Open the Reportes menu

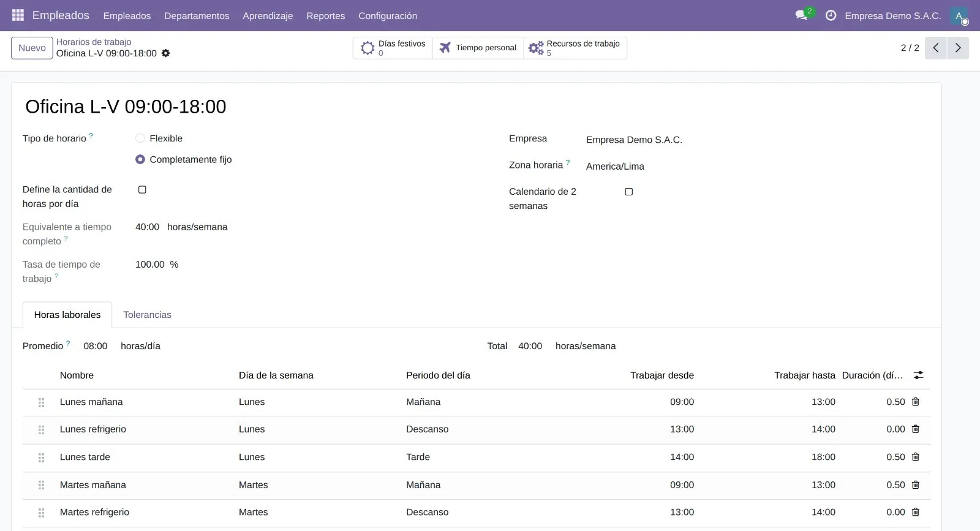pyautogui.click(x=326, y=16)
